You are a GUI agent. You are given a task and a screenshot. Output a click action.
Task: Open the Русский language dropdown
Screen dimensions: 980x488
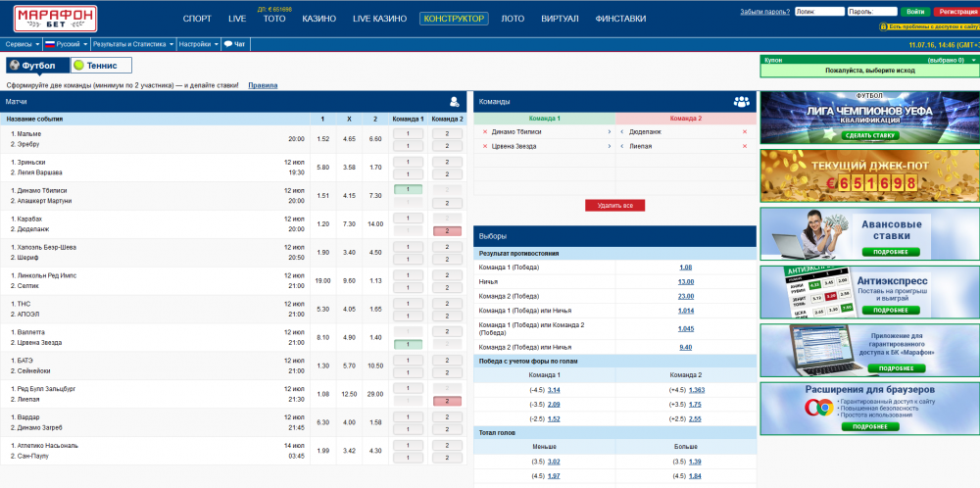click(x=67, y=44)
